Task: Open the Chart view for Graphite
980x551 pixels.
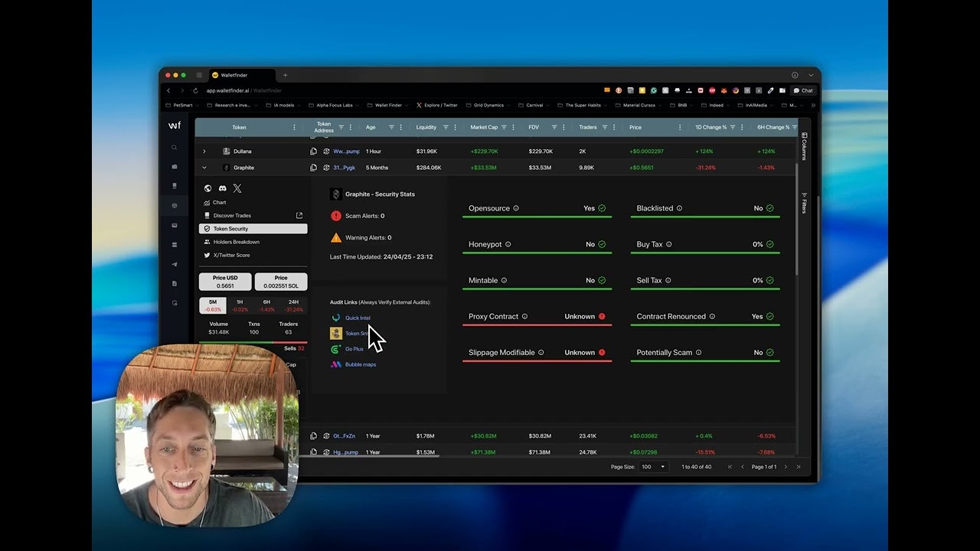Action: pyautogui.click(x=220, y=202)
